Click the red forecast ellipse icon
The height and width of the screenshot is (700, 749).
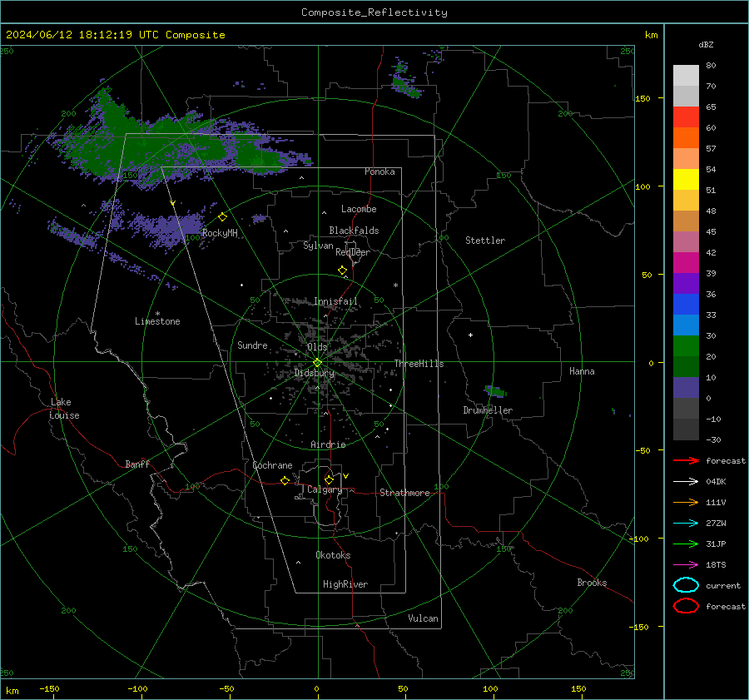click(x=686, y=606)
